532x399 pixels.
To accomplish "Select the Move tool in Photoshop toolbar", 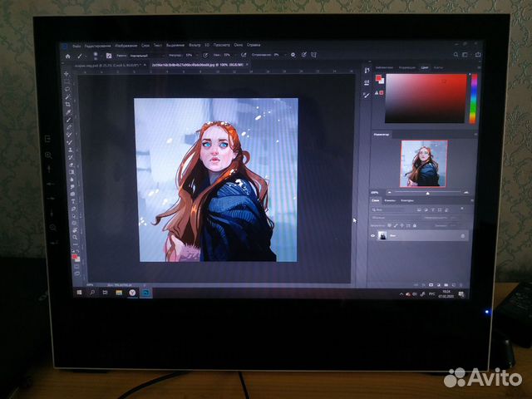I will [66, 74].
